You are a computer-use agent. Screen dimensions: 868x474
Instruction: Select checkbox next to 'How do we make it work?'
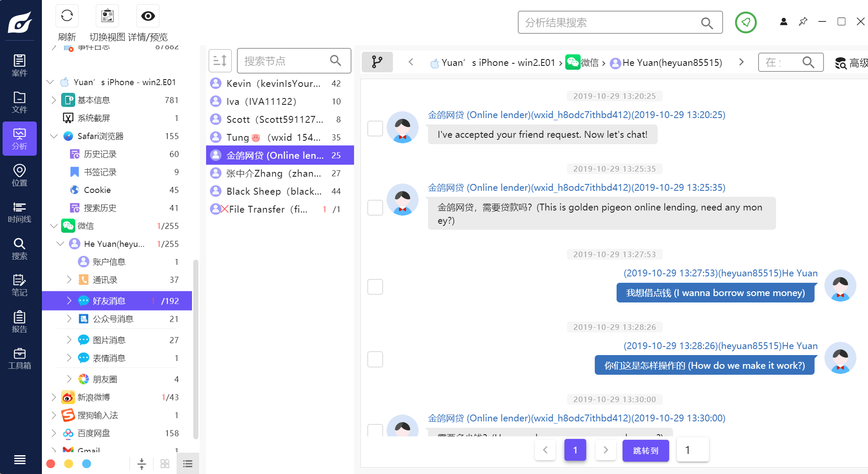coord(375,359)
